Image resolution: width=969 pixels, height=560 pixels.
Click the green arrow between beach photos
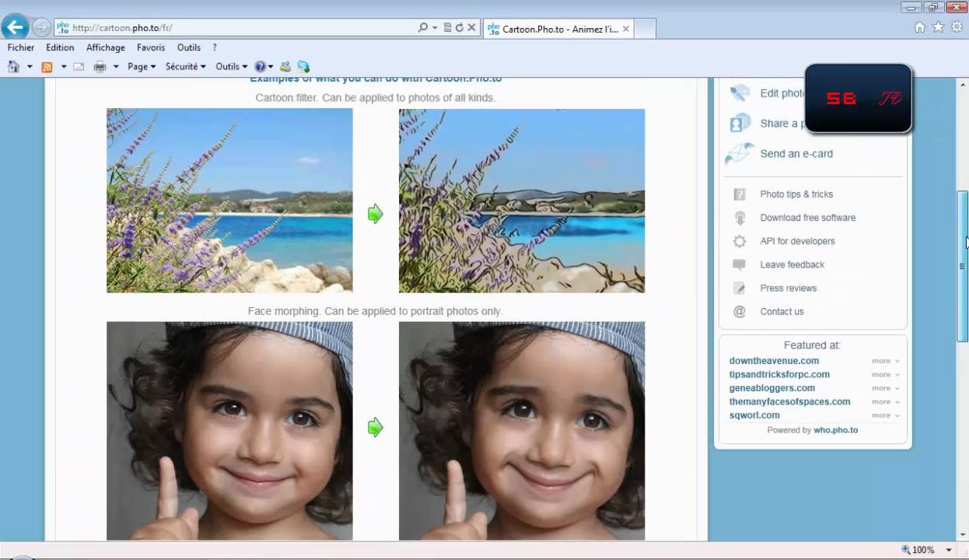tap(376, 214)
